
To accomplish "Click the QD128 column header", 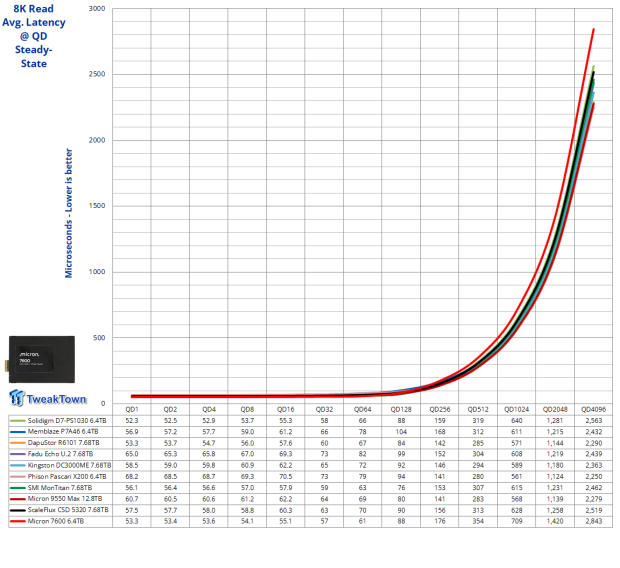I will 401,409.
